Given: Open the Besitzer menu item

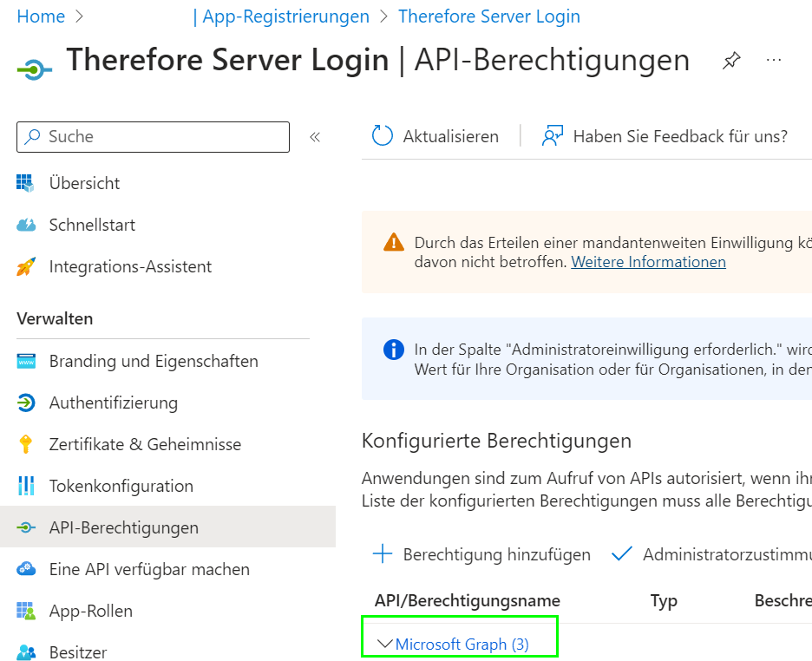Looking at the screenshot, I should click(x=78, y=652).
